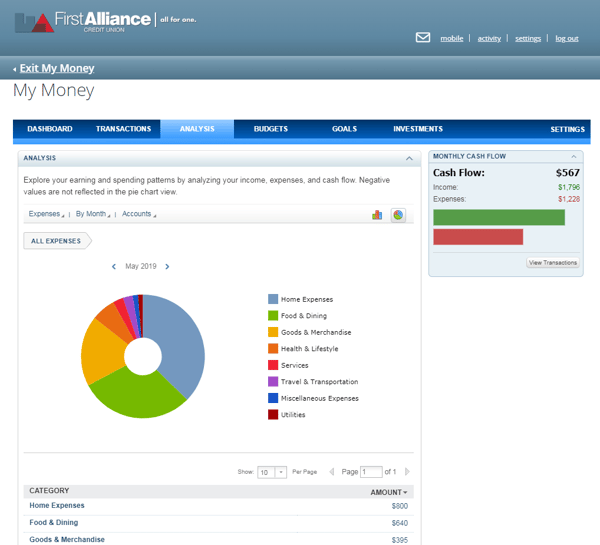Viewport: 600px width, 545px height.
Task: Click the Home Expenses legend color swatch
Action: point(273,299)
